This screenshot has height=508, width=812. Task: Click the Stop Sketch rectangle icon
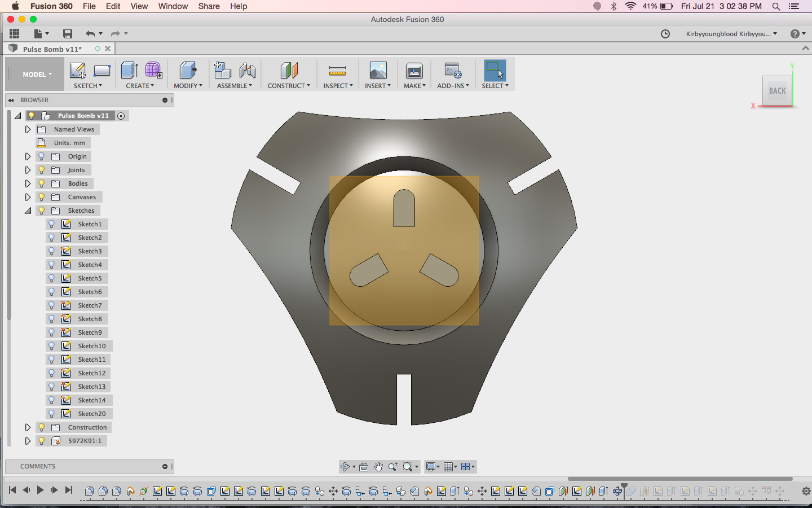[102, 71]
